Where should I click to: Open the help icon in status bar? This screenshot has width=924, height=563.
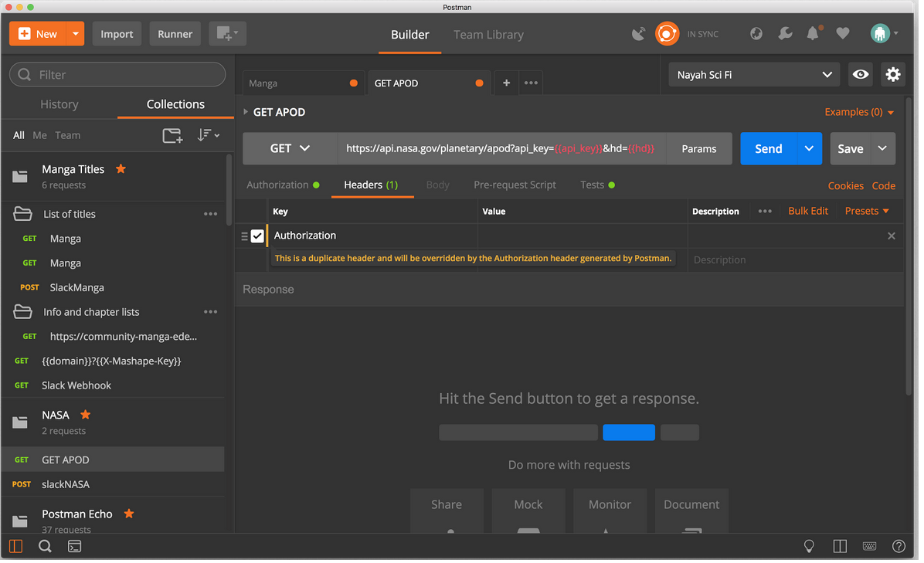[x=899, y=547]
